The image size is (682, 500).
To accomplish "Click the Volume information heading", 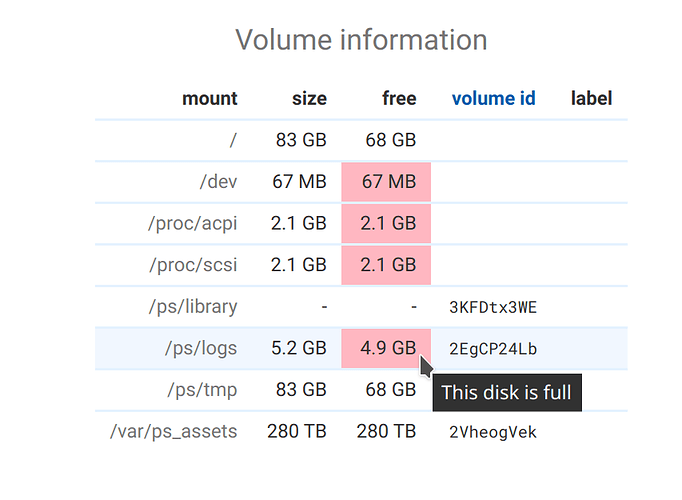I will (361, 40).
